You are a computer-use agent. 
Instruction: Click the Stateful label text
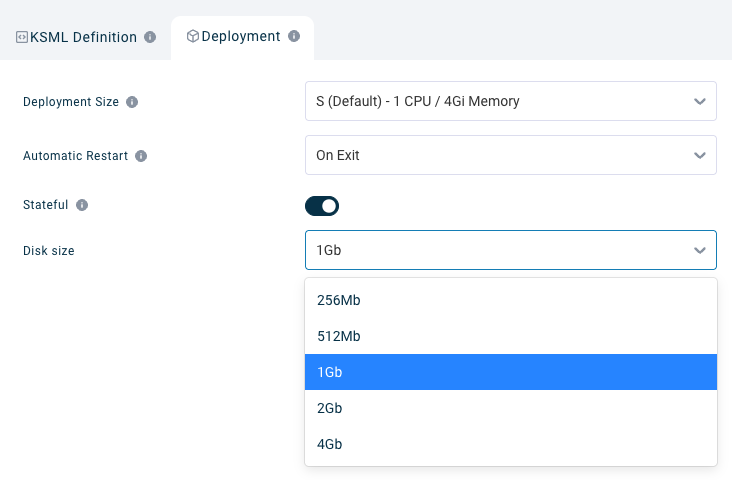point(45,205)
